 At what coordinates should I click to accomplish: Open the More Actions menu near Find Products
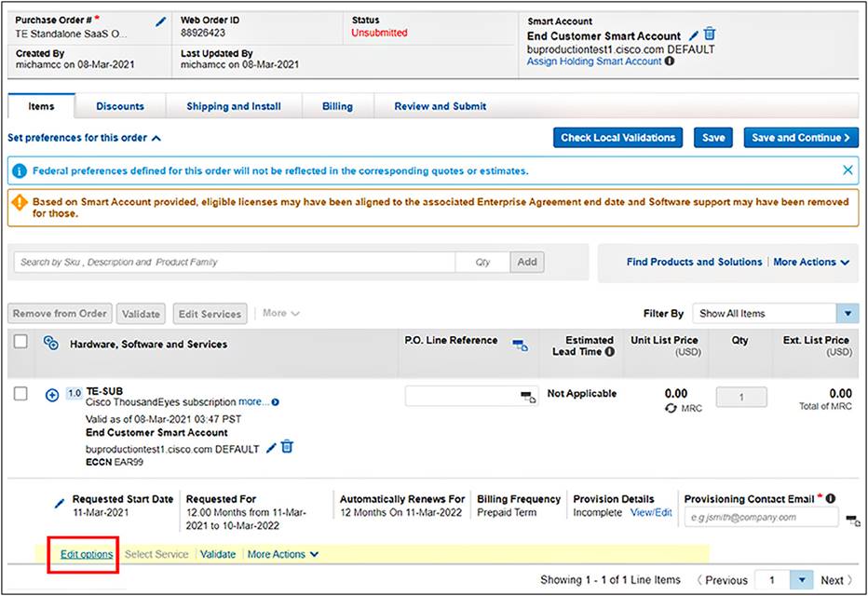(x=811, y=262)
